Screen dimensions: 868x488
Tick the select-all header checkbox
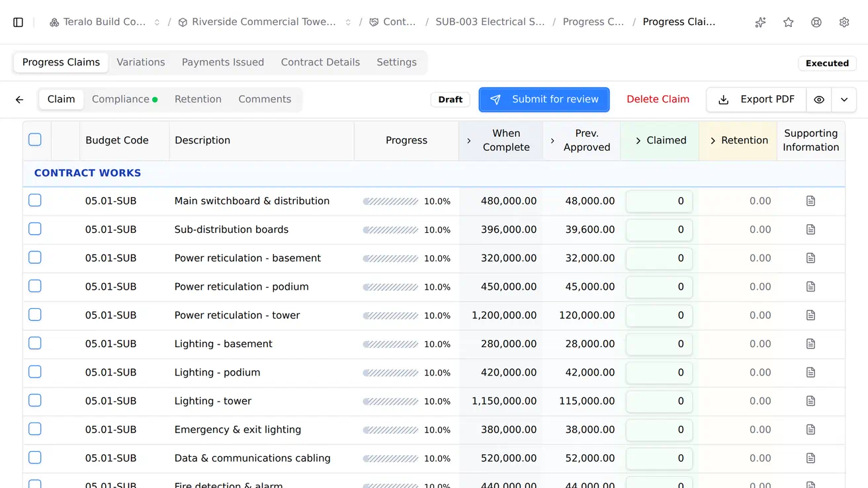pyautogui.click(x=35, y=140)
